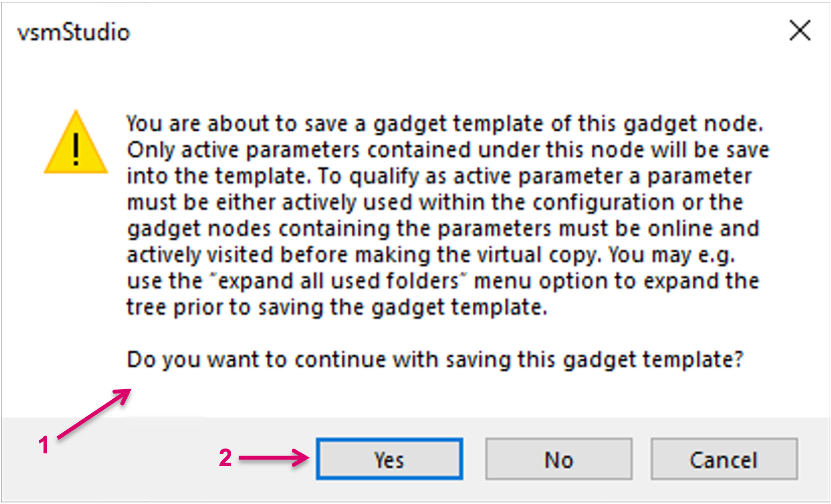The width and height of the screenshot is (831, 504).
Task: Click the pink number 2 annotation
Action: [x=225, y=458]
